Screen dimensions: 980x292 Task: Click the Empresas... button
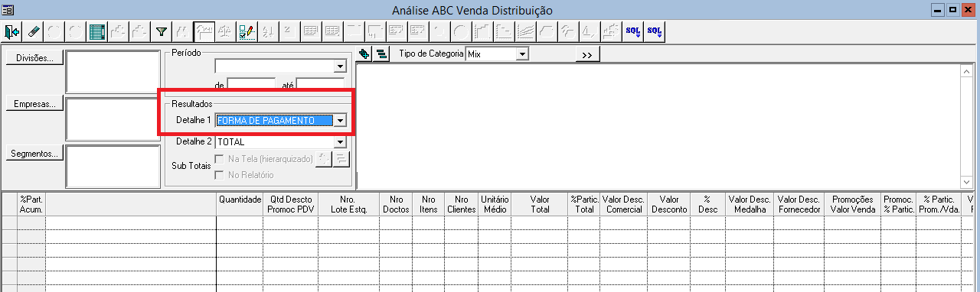tap(34, 105)
